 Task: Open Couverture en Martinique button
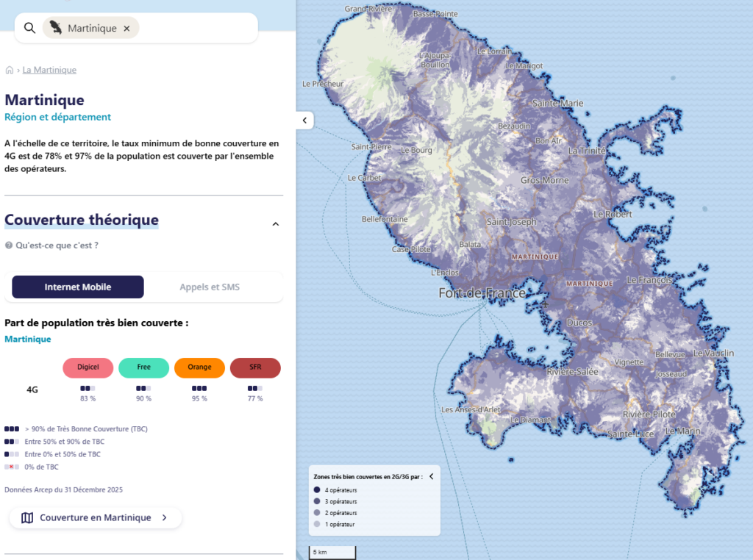[x=96, y=518]
